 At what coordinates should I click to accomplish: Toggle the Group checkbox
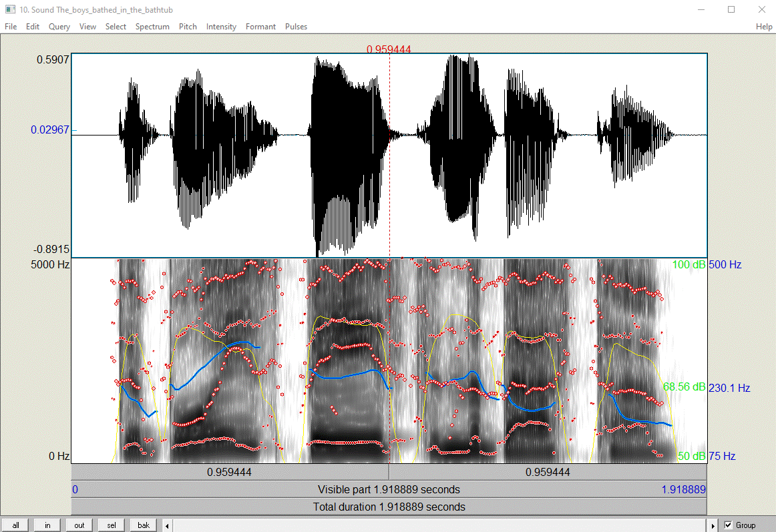tap(729, 525)
